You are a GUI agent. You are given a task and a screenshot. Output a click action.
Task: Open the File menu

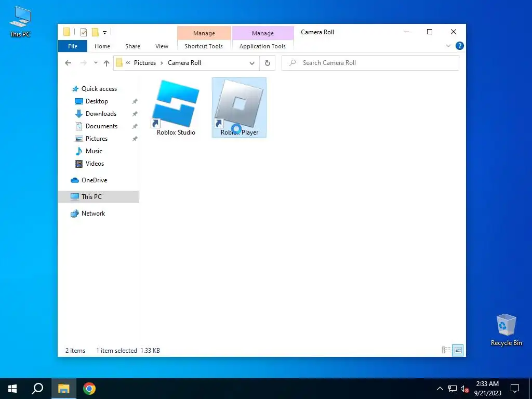pyautogui.click(x=73, y=46)
